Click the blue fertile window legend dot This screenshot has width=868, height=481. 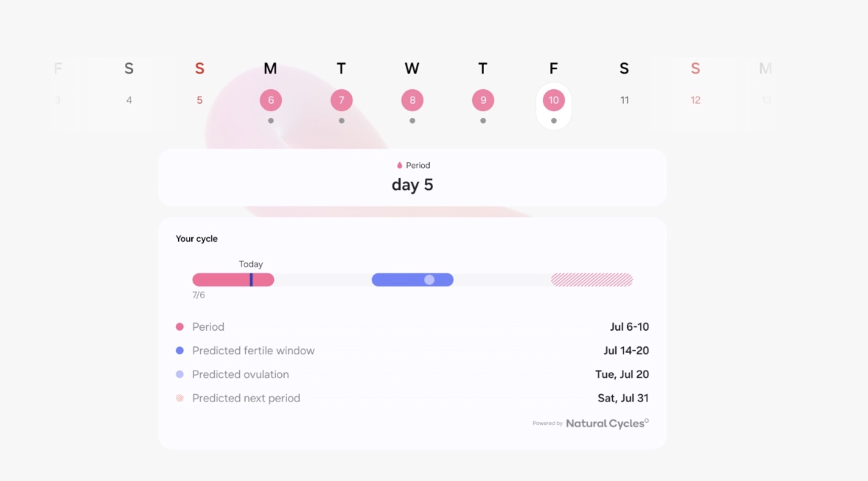180,351
